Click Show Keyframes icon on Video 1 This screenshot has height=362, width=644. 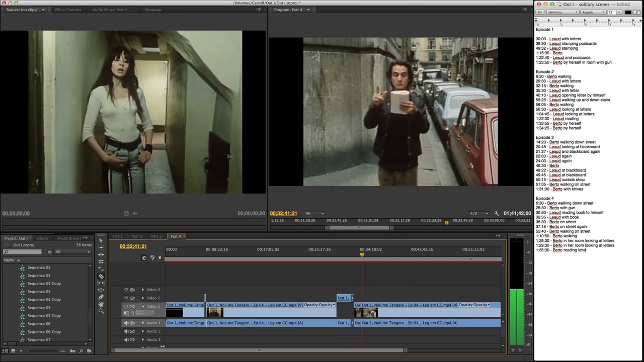[133, 313]
